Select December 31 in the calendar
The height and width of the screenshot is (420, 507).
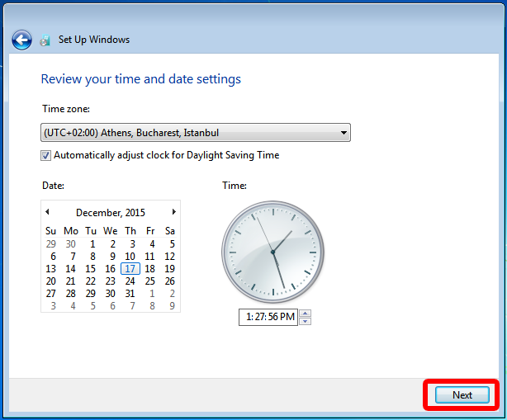click(130, 294)
